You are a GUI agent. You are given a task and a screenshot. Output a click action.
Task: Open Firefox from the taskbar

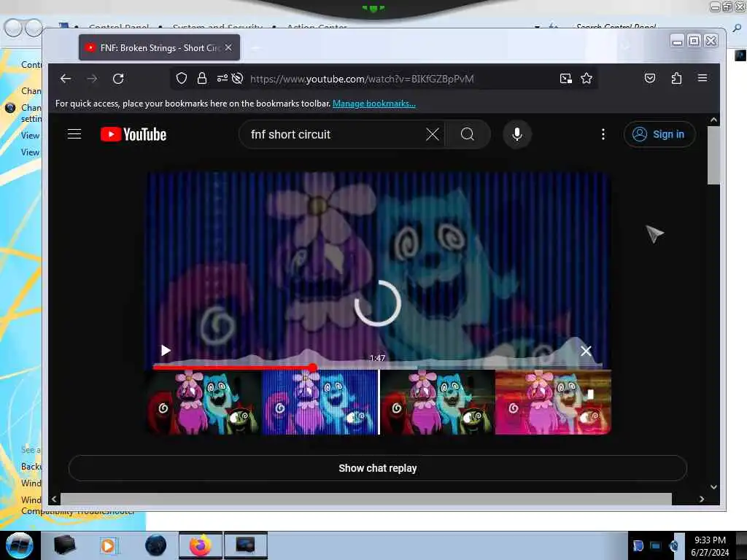201,545
